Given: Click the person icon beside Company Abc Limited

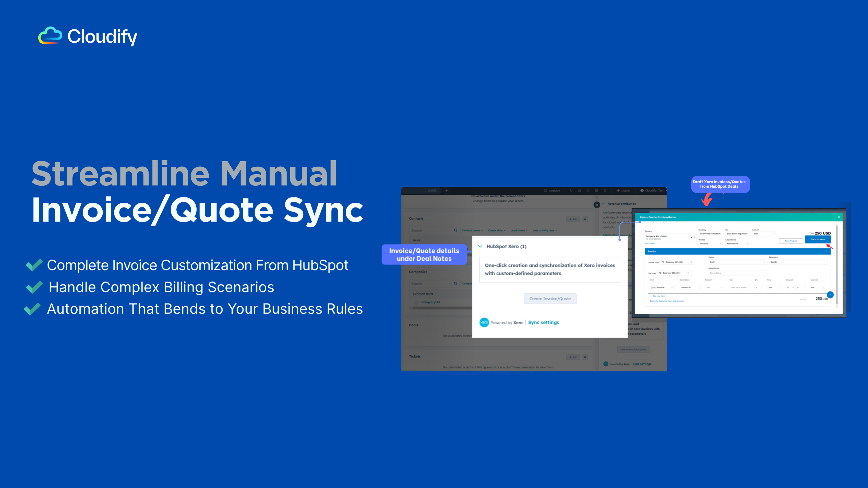Looking at the screenshot, I should [x=694, y=237].
